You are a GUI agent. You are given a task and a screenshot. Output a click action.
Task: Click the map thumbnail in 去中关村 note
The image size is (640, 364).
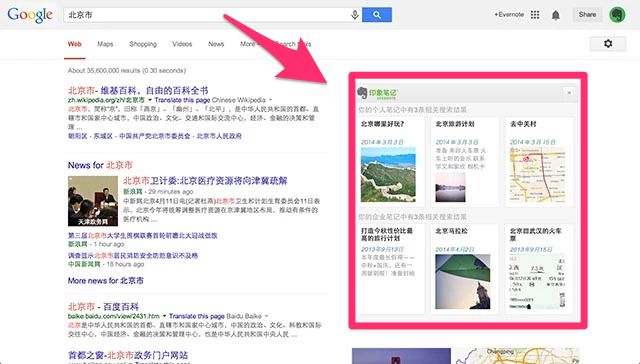pos(537,175)
